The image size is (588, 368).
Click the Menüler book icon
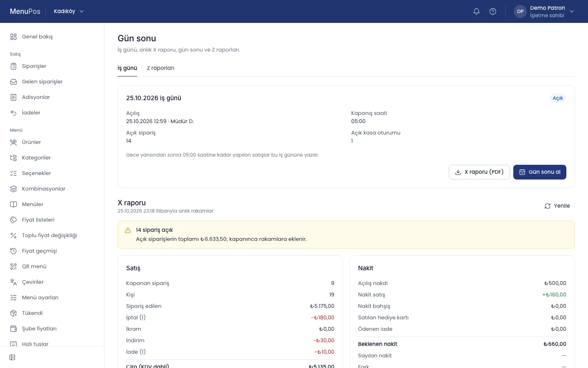13,204
